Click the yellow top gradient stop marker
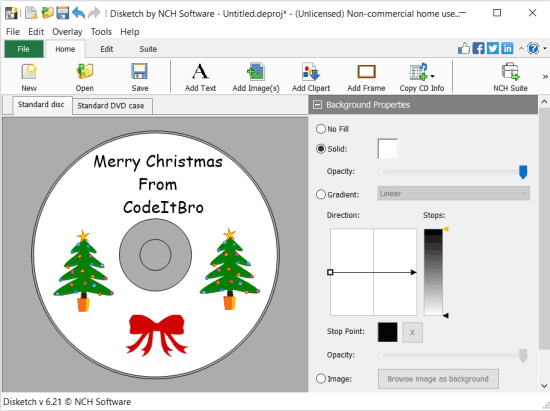This screenshot has height=411, width=550. coord(446,229)
